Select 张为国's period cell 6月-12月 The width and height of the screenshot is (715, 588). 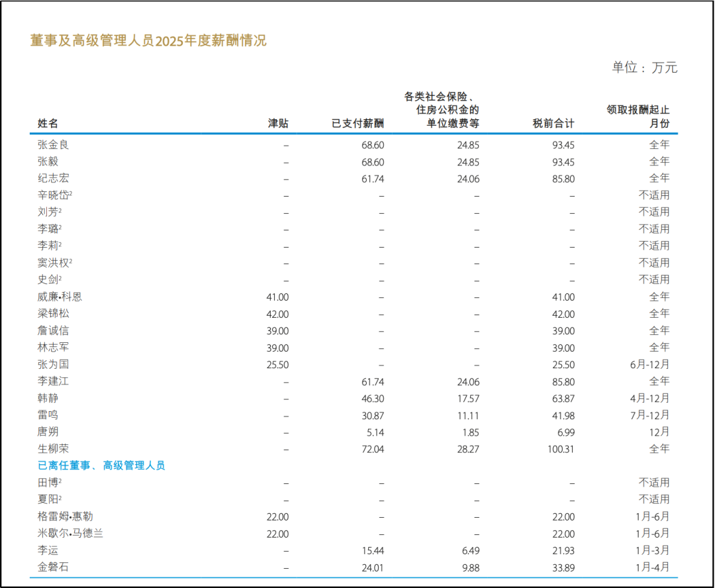point(649,364)
